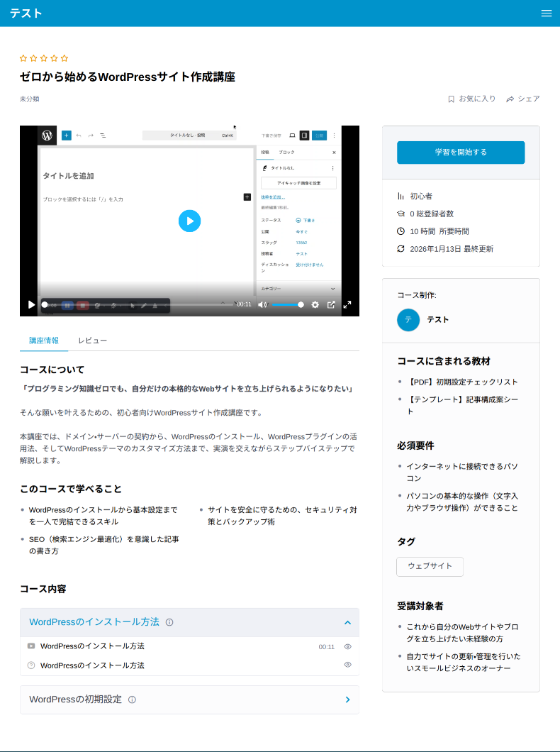Image resolution: width=560 pixels, height=752 pixels.
Task: Preview video lesson with eye icon
Action: click(348, 647)
